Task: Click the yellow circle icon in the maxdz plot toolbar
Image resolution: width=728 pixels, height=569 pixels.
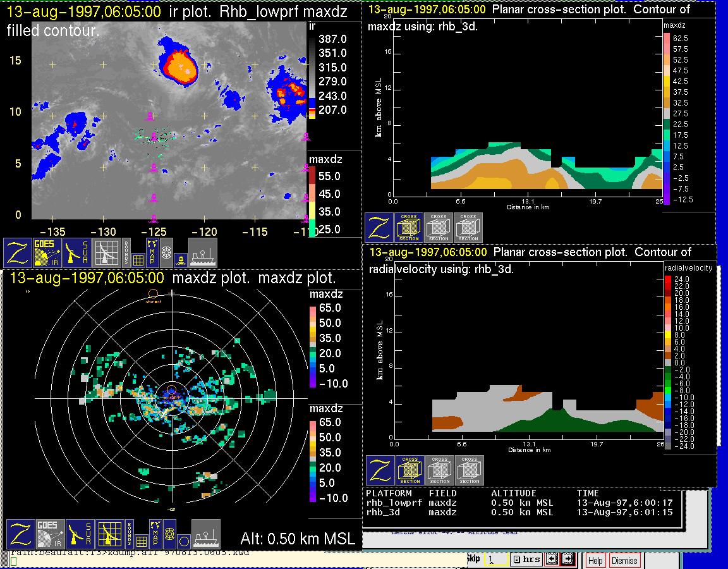Action: [x=183, y=541]
